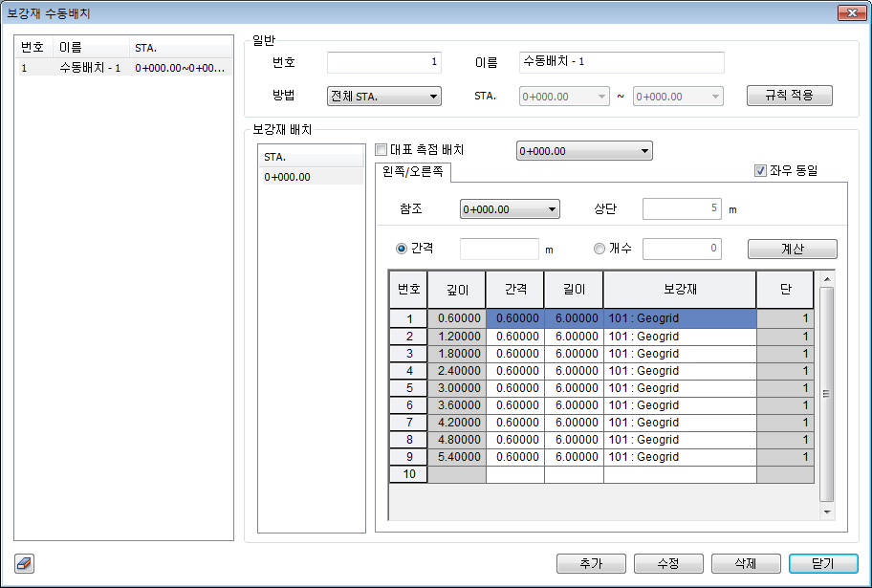Enable the 대표 측점 배치 checkbox
This screenshot has height=588, width=872.
click(381, 150)
